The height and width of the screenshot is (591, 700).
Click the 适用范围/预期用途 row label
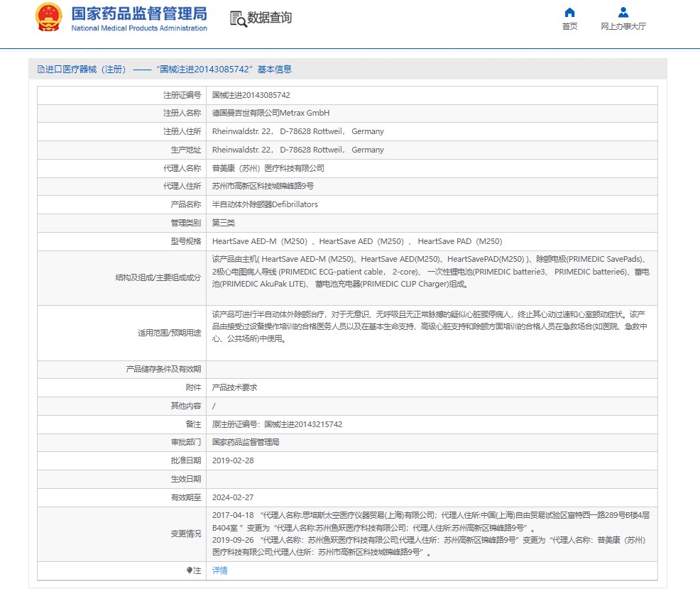[169, 333]
